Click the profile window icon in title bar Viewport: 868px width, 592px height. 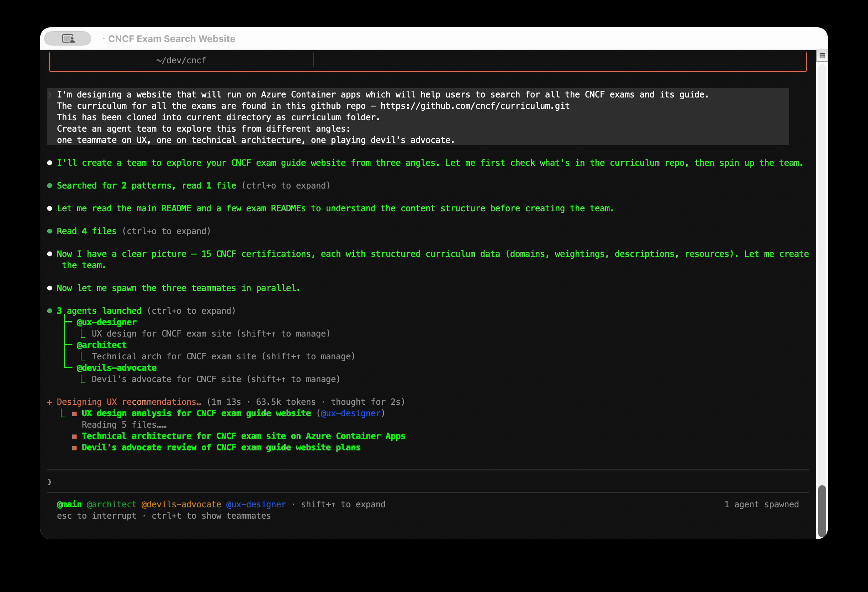[x=68, y=38]
